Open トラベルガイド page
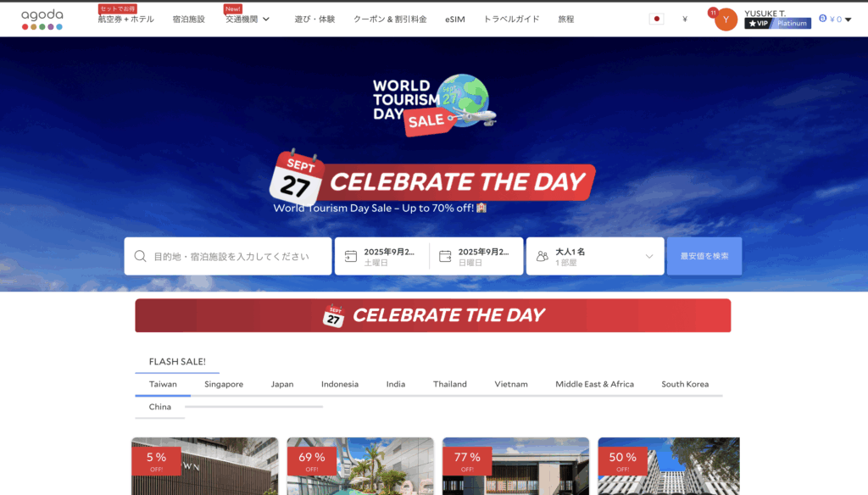The width and height of the screenshot is (868, 495). [x=511, y=19]
